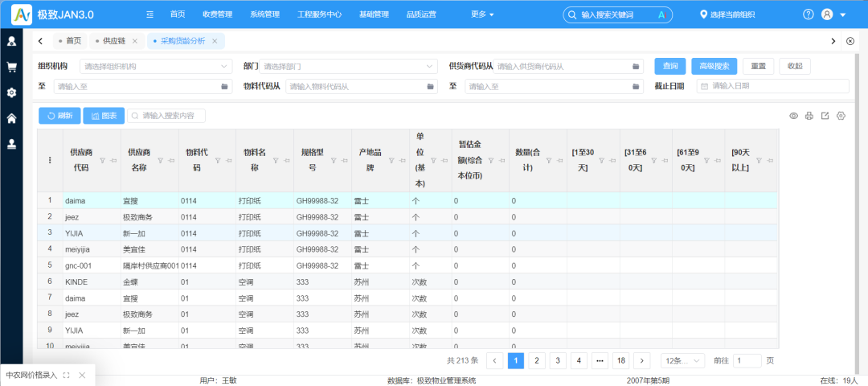Click the 图表 button
Viewport: 868px width, 386px height.
coord(104,116)
